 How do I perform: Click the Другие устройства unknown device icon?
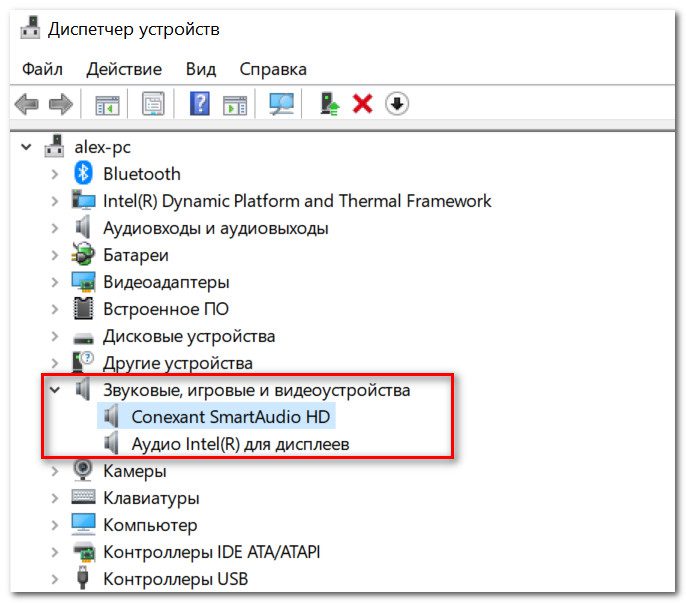83,361
